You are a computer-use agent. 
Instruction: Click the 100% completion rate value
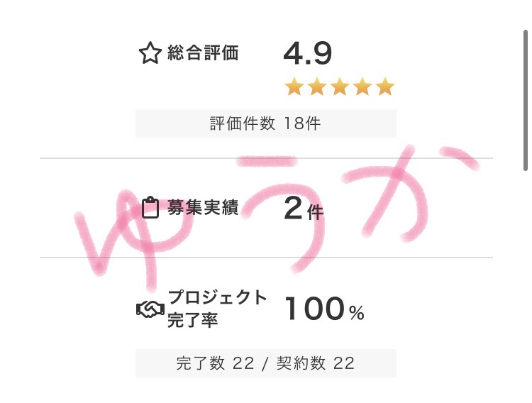click(x=324, y=310)
